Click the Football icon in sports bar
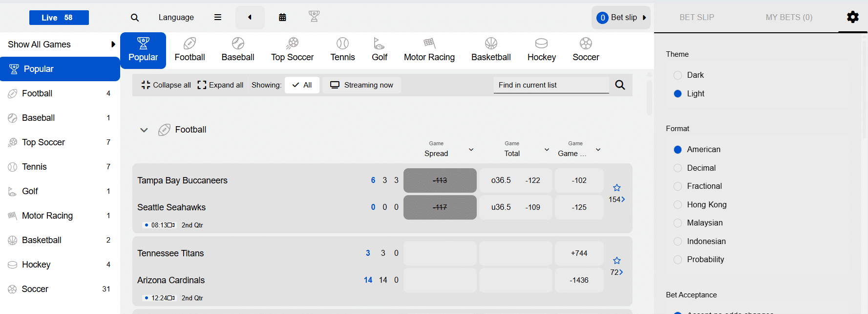The height and width of the screenshot is (314, 868). point(190,44)
